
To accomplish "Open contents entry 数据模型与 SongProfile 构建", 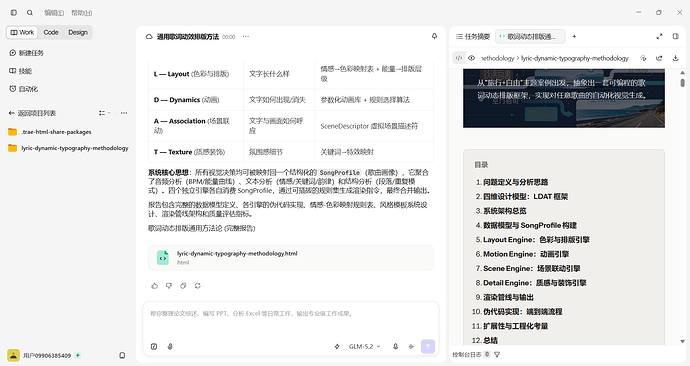I will coord(530,225).
